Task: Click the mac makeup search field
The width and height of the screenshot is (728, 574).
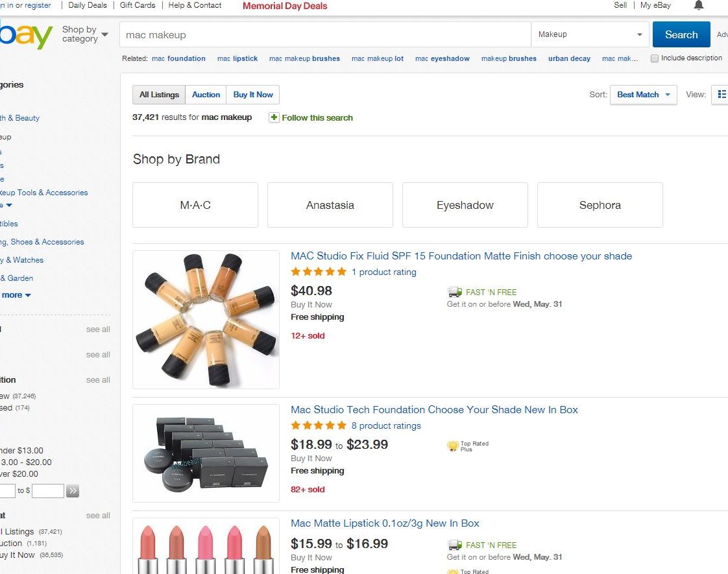Action: point(324,35)
